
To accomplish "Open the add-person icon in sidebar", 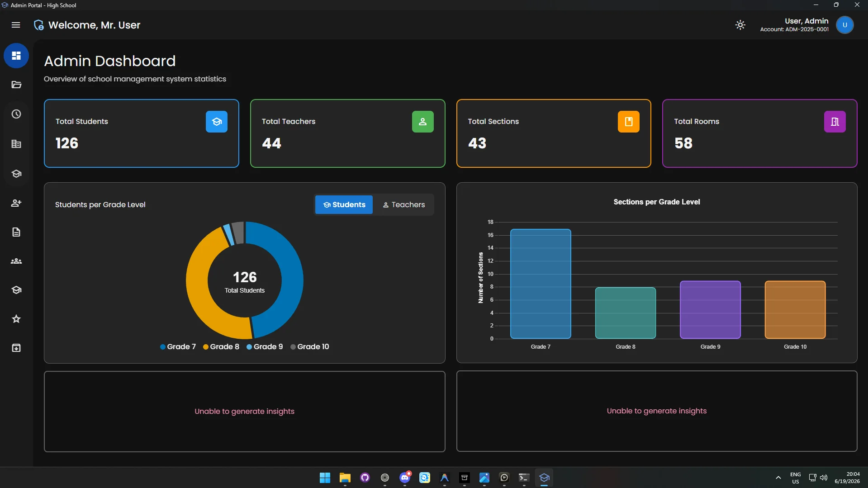I will (16, 203).
